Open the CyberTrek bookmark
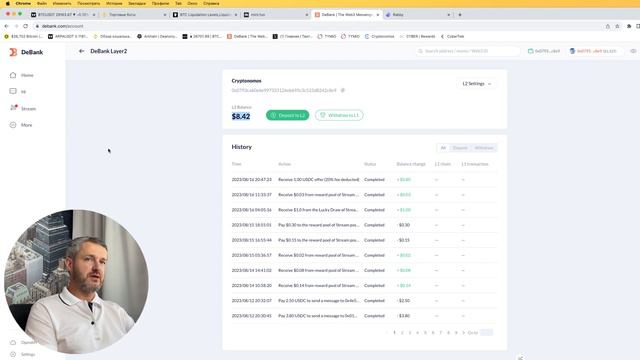 pyautogui.click(x=452, y=36)
